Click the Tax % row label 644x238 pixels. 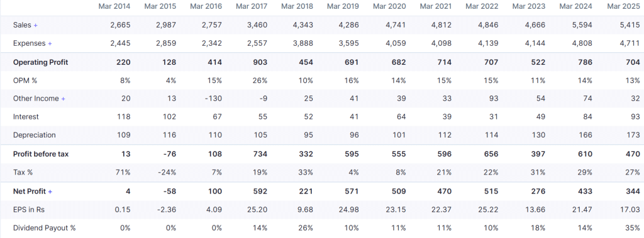click(x=23, y=172)
